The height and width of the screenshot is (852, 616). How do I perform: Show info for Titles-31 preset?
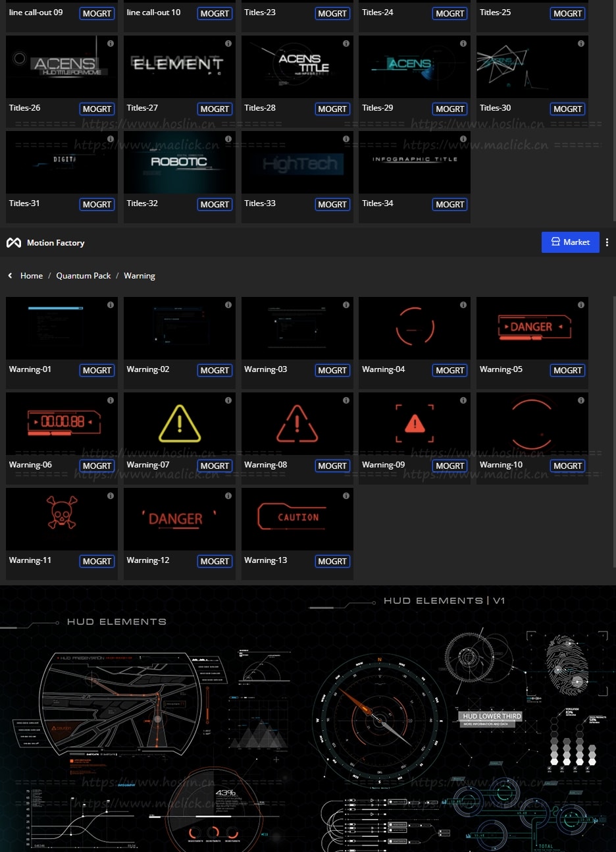pyautogui.click(x=111, y=139)
